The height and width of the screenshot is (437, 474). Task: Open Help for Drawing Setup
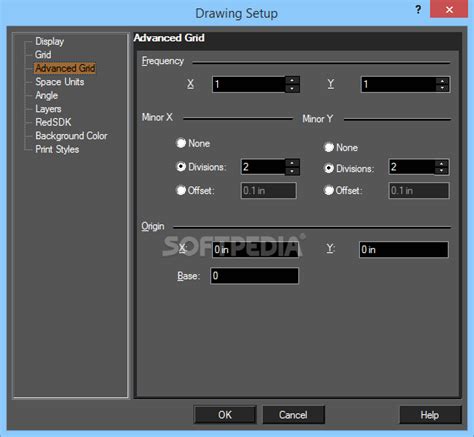[x=430, y=415]
